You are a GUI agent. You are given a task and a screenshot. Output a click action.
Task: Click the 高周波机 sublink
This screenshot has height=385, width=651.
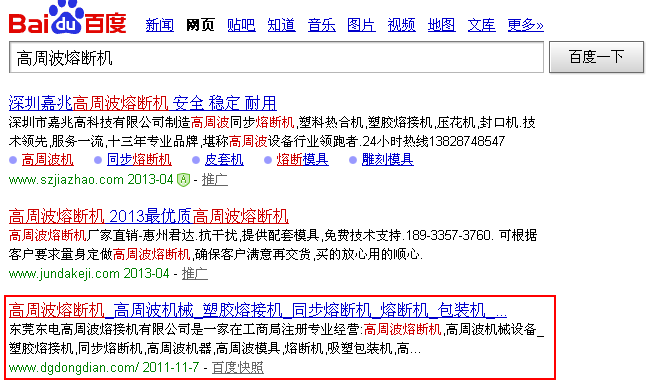[47, 159]
